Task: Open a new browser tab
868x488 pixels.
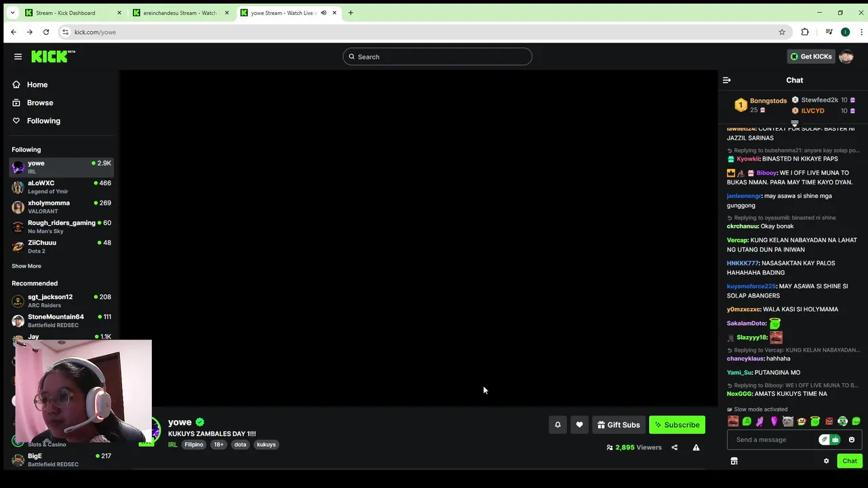Action: tap(351, 13)
